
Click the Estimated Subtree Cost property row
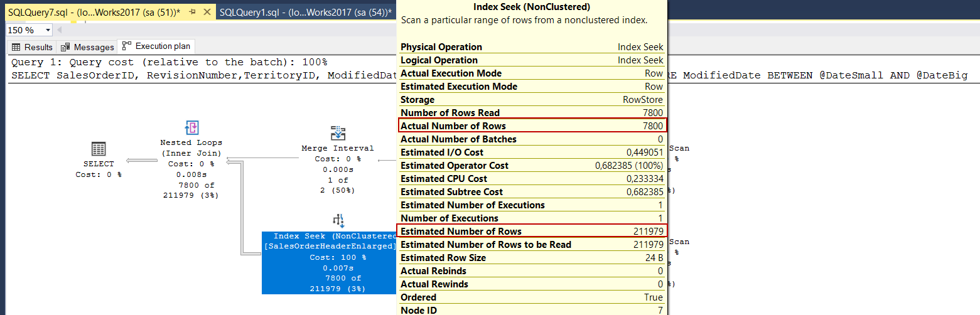tap(532, 192)
